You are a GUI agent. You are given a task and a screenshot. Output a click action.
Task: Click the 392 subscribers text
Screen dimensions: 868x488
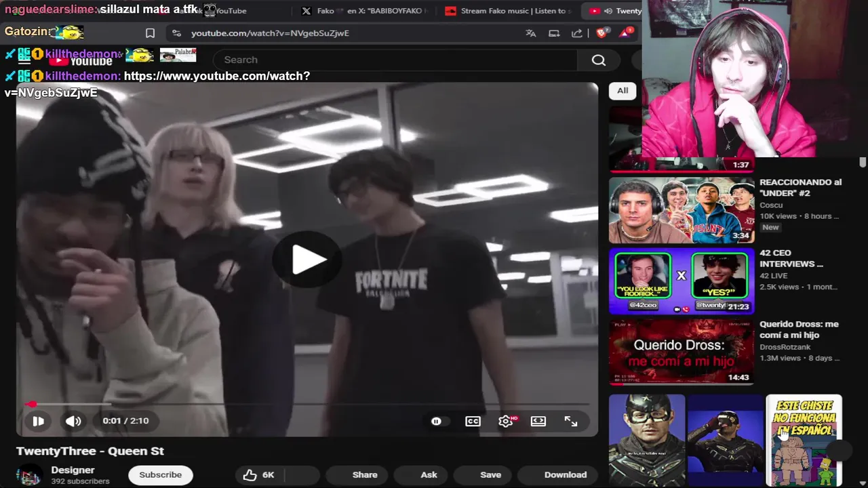coord(80,481)
